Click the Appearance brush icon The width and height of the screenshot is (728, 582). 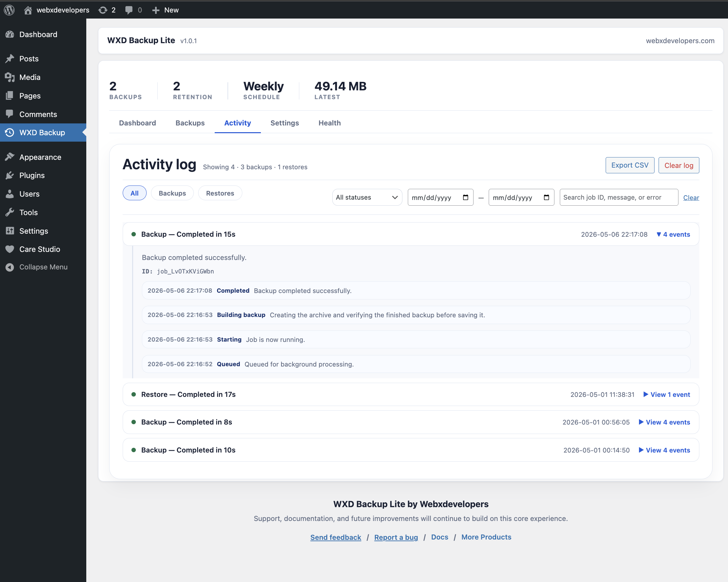[x=10, y=157]
